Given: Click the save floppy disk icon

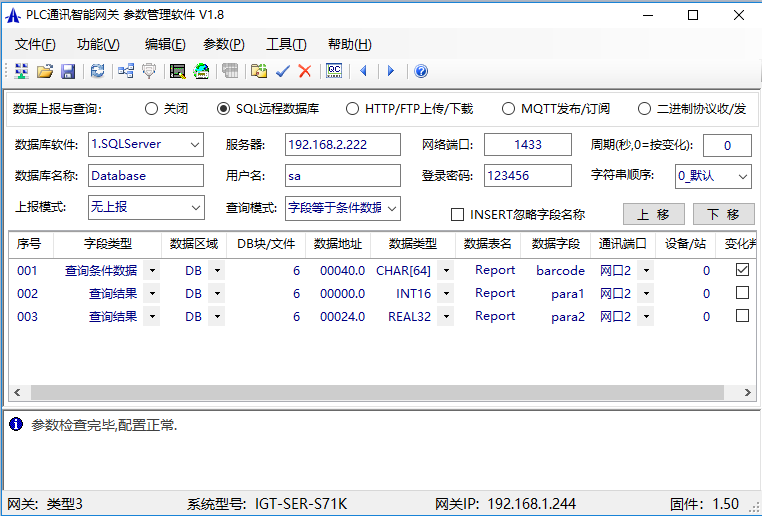Looking at the screenshot, I should coord(68,71).
